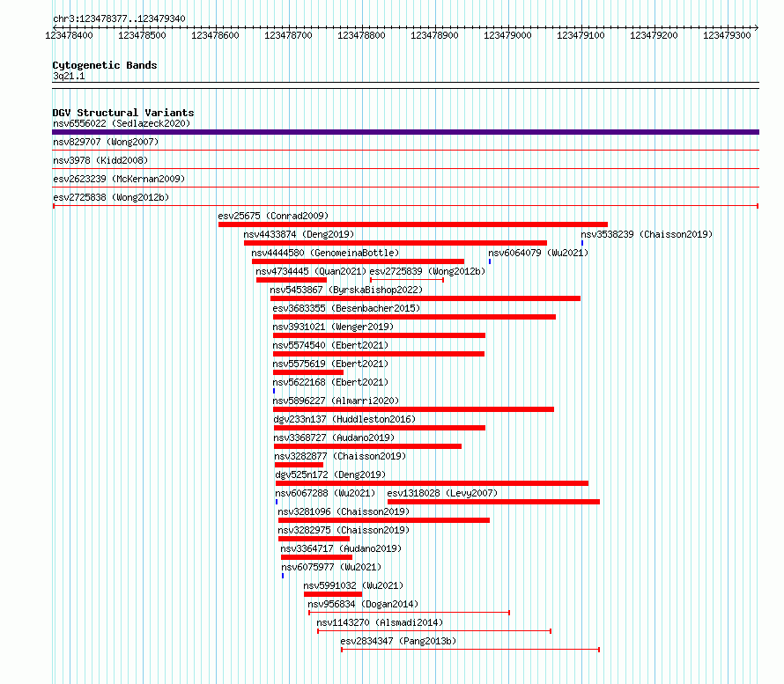Image resolution: width=784 pixels, height=684 pixels.
Task: Click dgv233n137 (Huddleston2016) label
Action: coord(344,419)
